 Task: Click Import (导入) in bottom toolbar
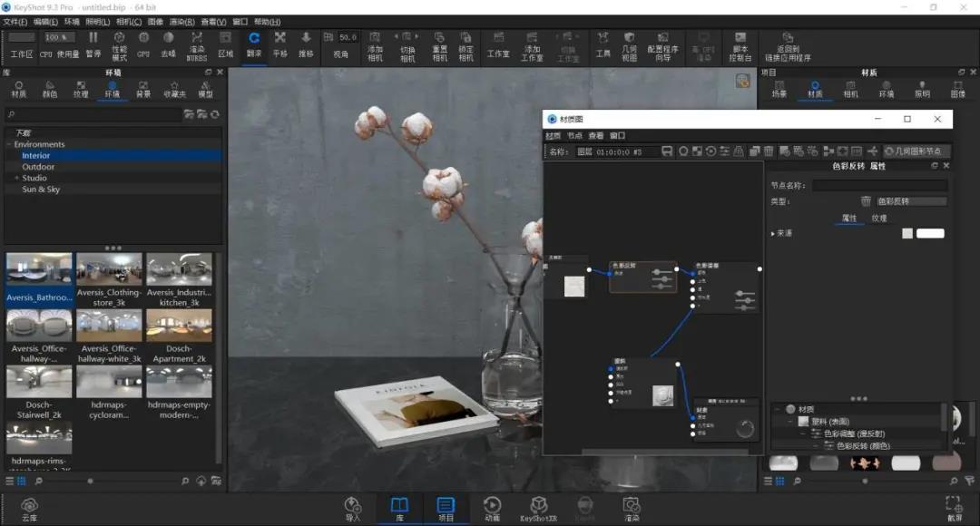coord(352,509)
